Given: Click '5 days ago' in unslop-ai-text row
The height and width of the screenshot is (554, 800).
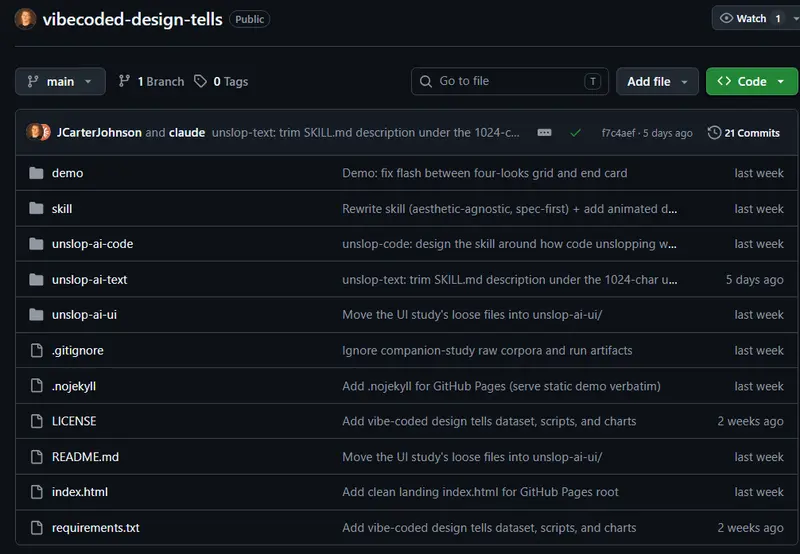Looking at the screenshot, I should (x=755, y=280).
